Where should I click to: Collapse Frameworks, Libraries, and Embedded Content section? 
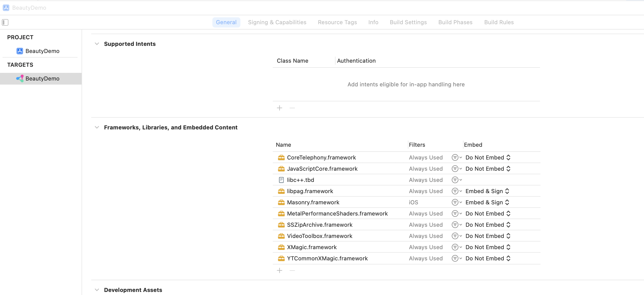point(97,127)
